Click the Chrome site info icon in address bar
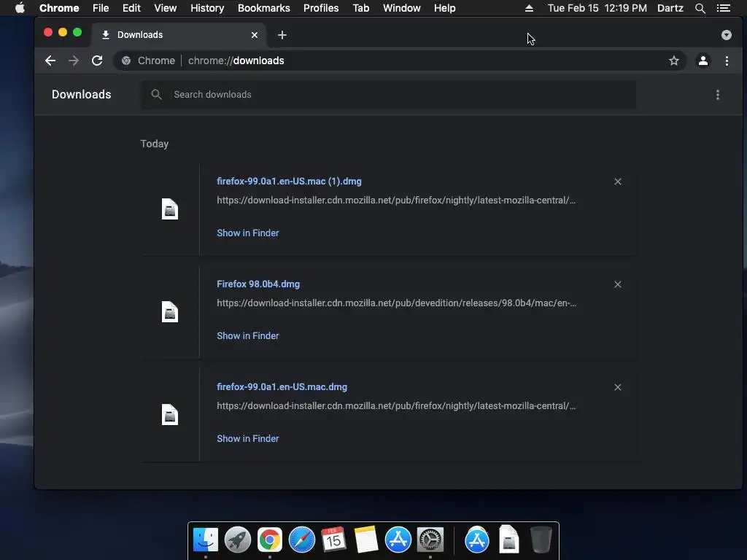 click(126, 61)
